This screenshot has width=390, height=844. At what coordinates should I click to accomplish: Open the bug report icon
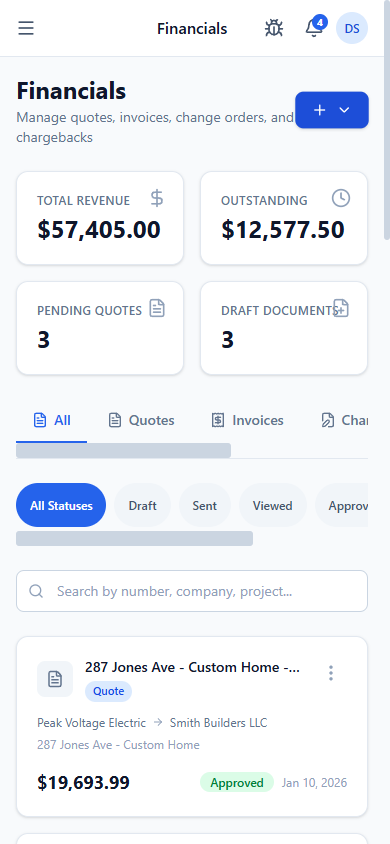click(274, 28)
